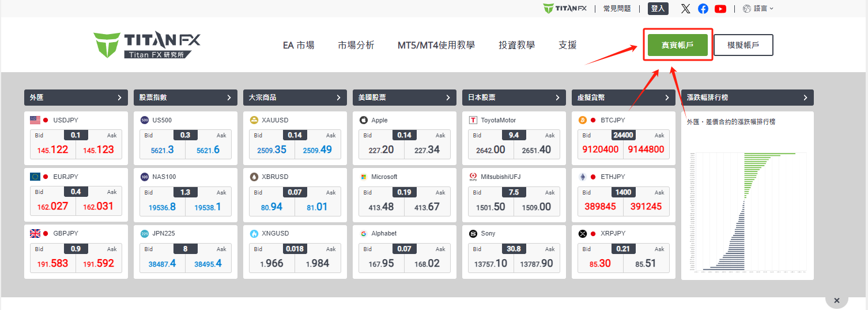868x310 pixels.
Task: Close the bottom banner with X button
Action: [x=837, y=300]
